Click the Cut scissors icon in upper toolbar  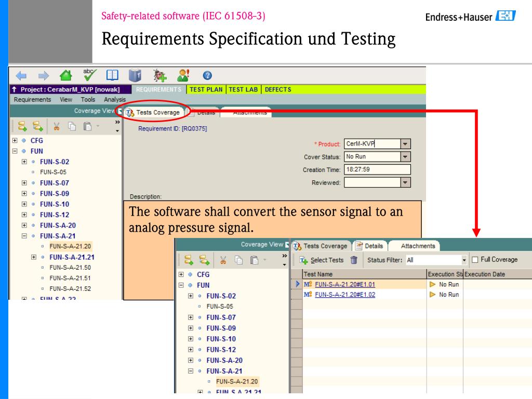pyautogui.click(x=56, y=127)
